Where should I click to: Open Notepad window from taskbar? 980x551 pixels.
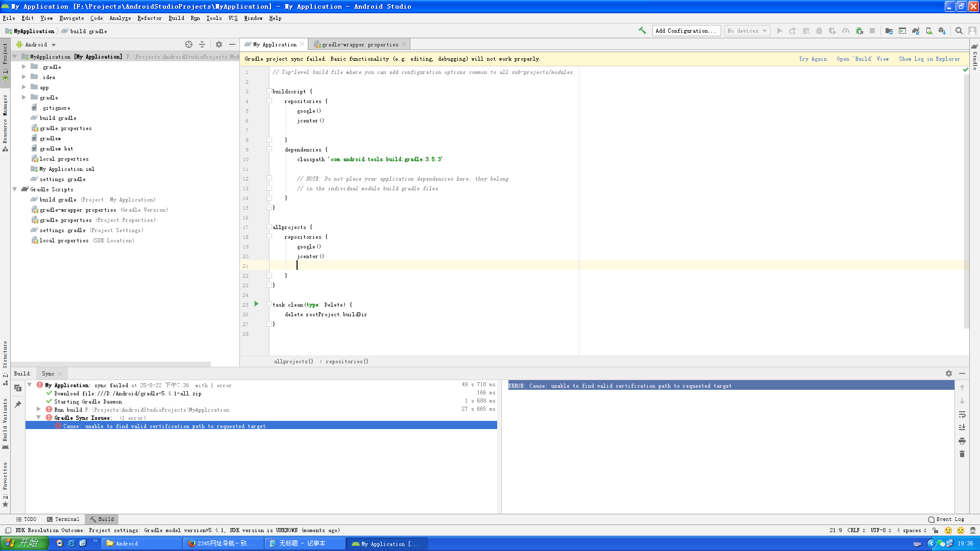pos(304,543)
